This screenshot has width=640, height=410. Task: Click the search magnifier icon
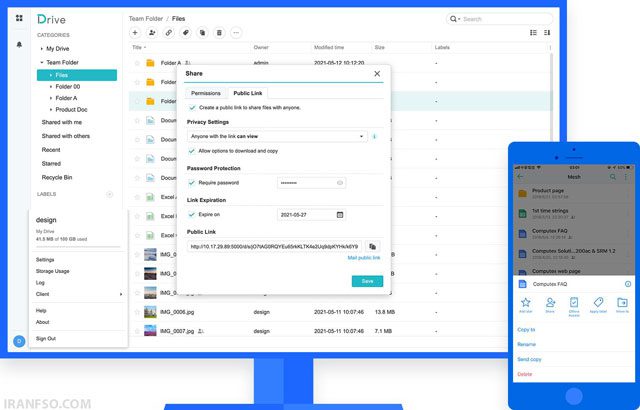point(453,19)
